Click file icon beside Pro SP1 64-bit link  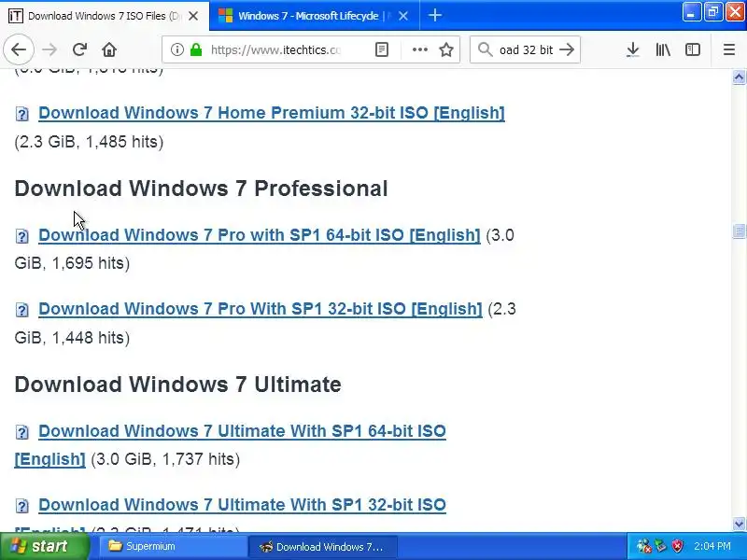(x=21, y=236)
